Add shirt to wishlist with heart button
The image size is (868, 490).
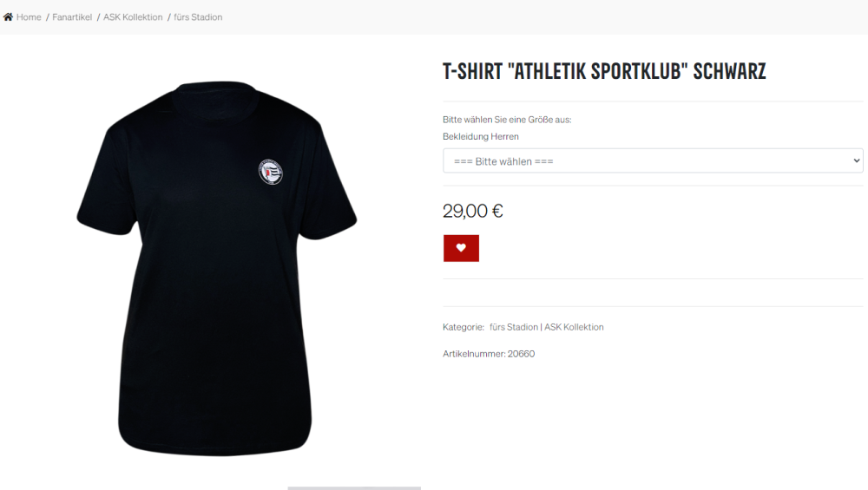[461, 248]
